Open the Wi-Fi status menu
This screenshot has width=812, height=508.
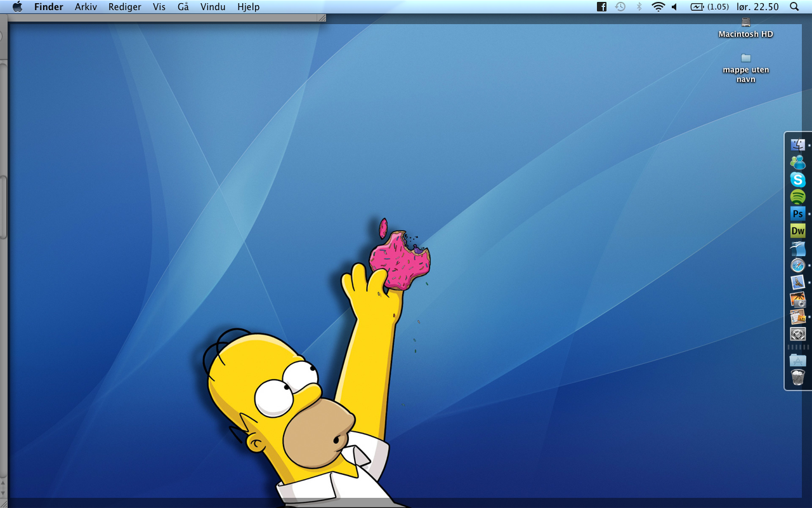(x=658, y=7)
